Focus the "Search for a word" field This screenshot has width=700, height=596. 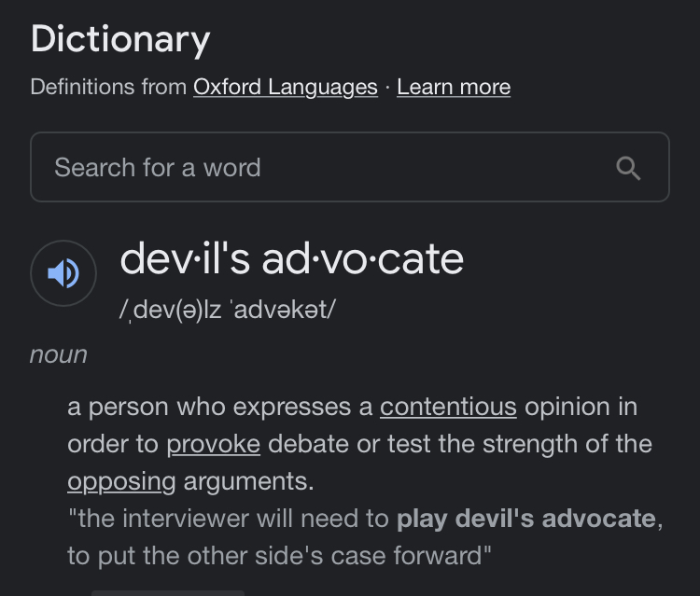pyautogui.click(x=350, y=167)
